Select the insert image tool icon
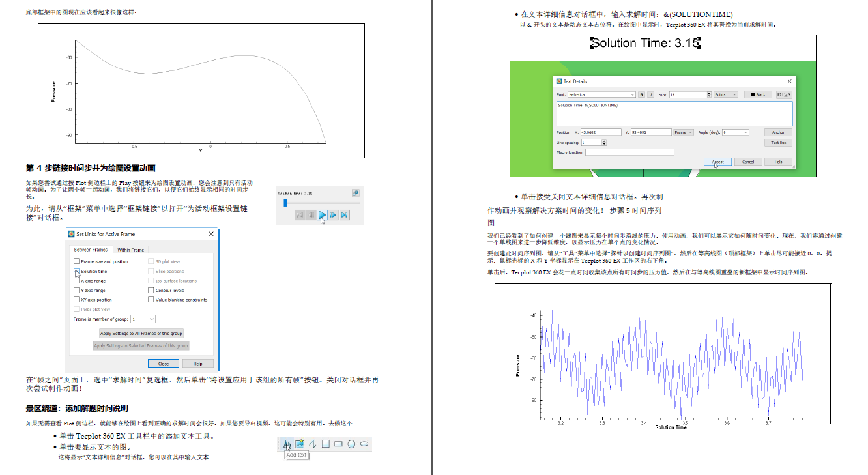 (300, 444)
